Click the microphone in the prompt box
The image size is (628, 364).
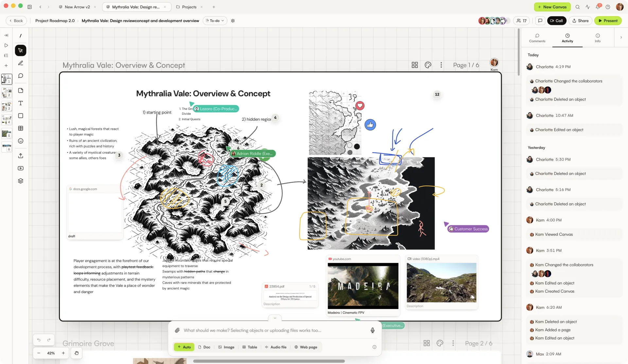coord(373,330)
